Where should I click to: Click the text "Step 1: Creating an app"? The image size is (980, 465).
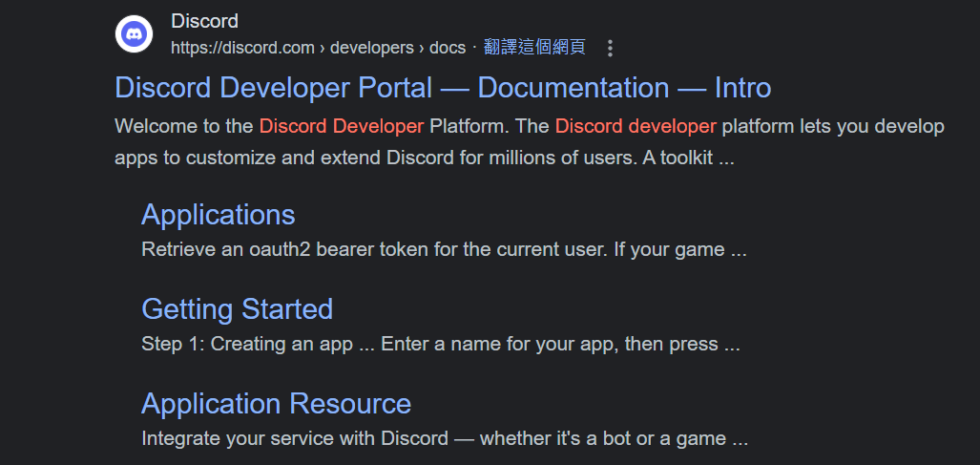pyautogui.click(x=247, y=344)
